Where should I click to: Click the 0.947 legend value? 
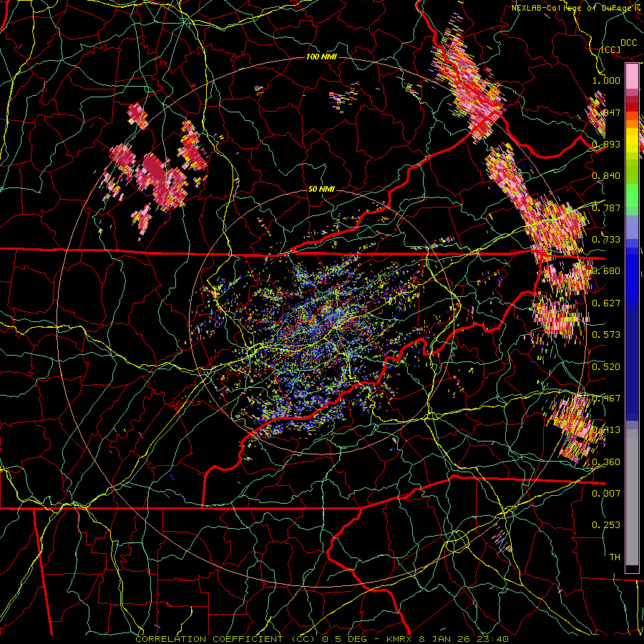(x=606, y=112)
